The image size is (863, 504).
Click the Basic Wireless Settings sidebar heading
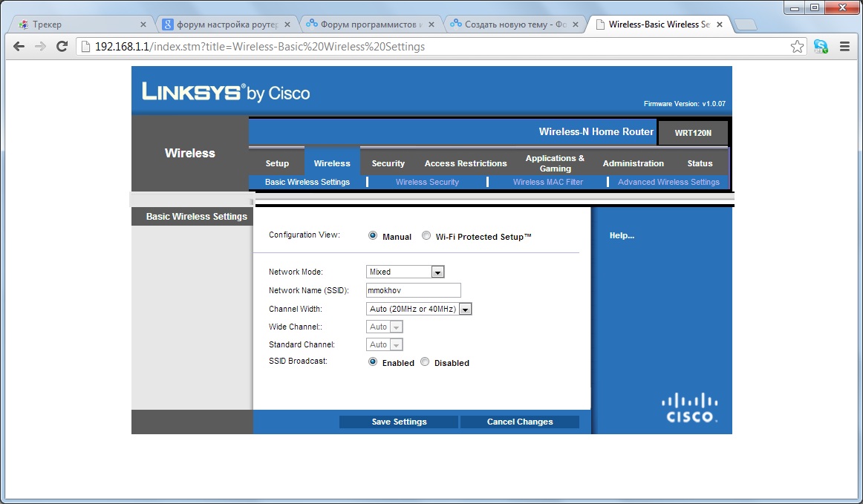click(x=197, y=216)
